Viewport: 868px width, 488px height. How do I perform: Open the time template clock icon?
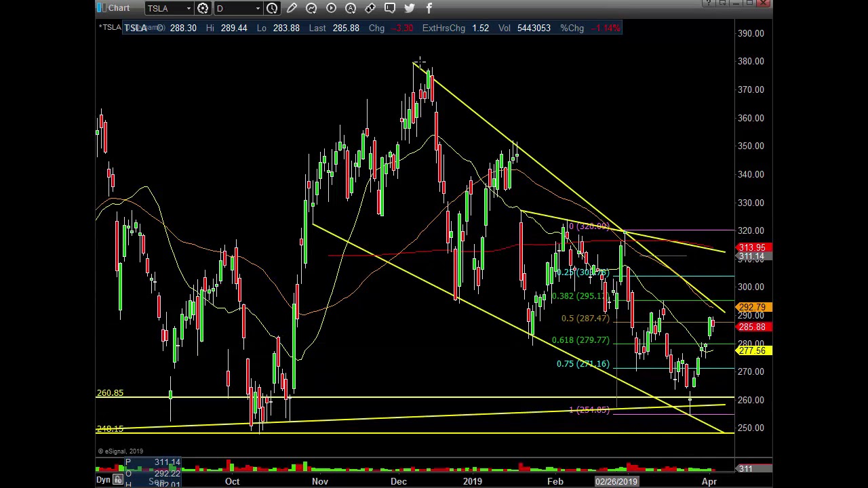pyautogui.click(x=272, y=8)
